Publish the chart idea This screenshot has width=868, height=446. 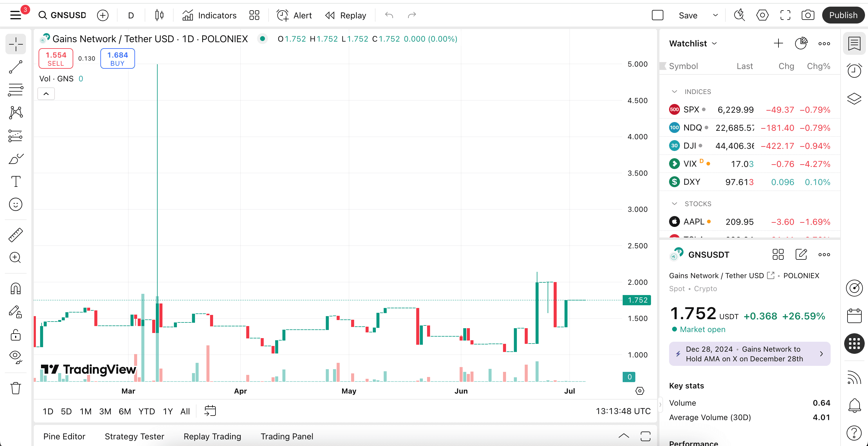[x=843, y=15]
